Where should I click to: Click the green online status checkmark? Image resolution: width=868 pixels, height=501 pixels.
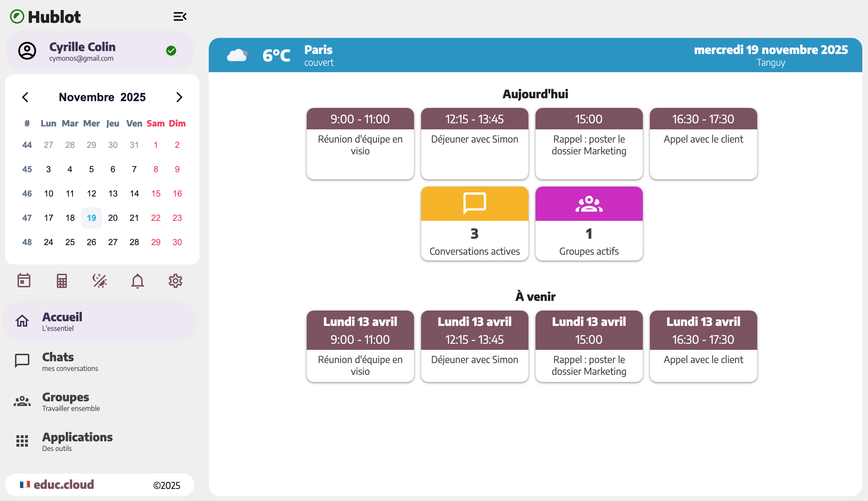tap(171, 51)
